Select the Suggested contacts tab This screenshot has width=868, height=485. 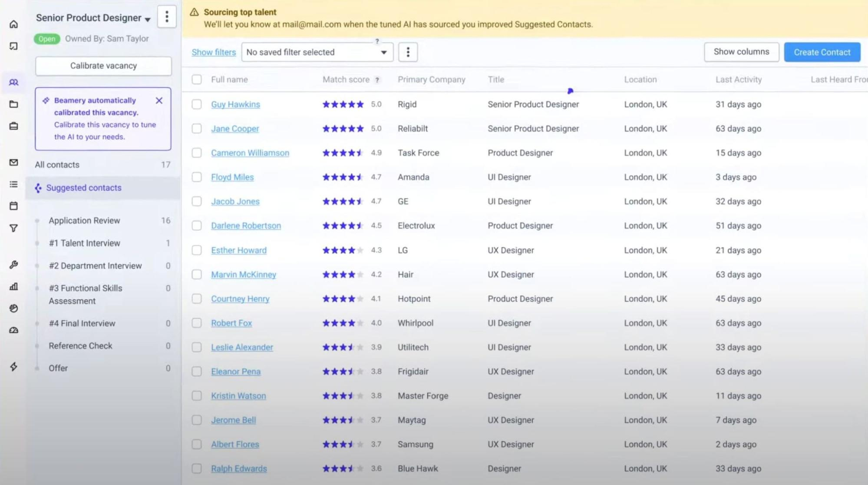(84, 188)
